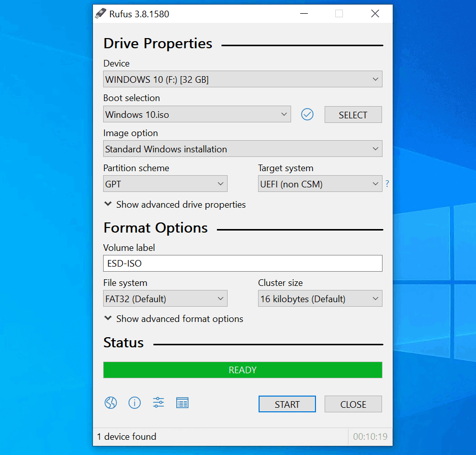The height and width of the screenshot is (455, 476).
Task: Open the Target system dropdown
Action: (320, 184)
